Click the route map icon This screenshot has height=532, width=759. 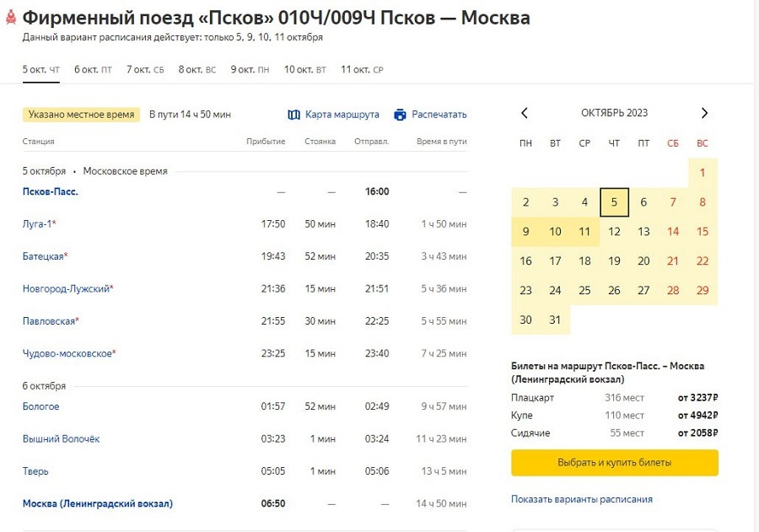point(293,115)
